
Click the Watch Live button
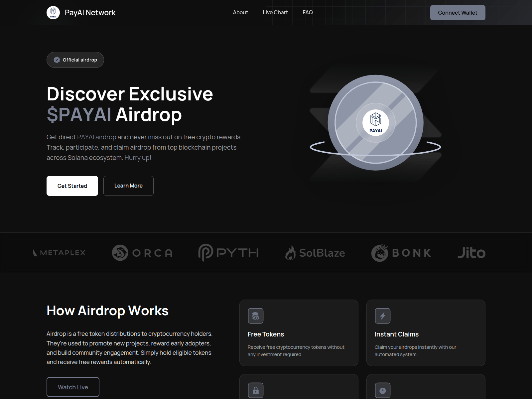coord(72,387)
